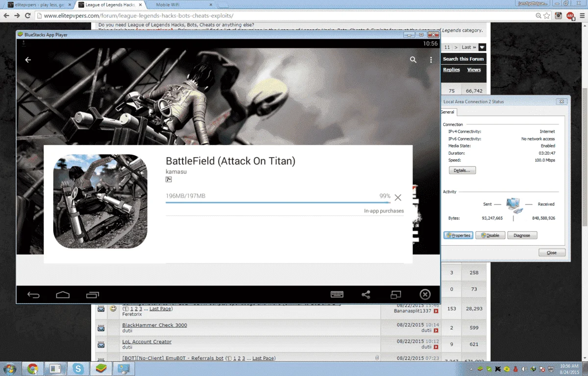588x376 pixels.
Task: Click the kamasu developer name
Action: click(176, 172)
